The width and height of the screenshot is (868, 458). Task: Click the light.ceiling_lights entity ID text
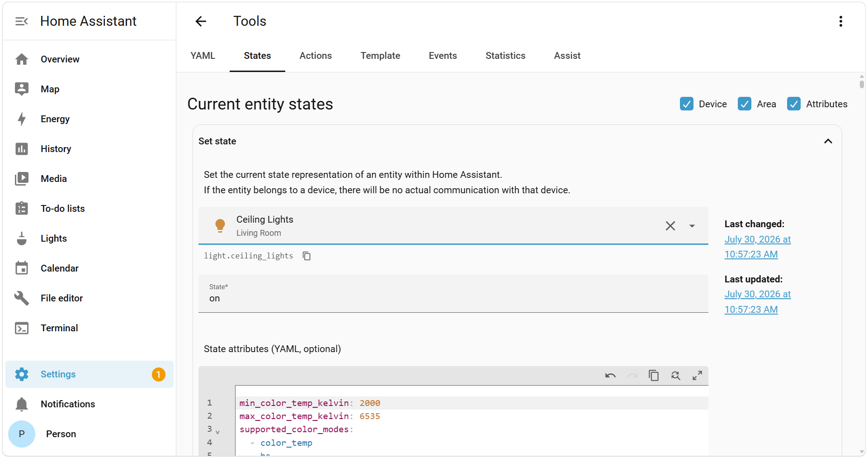click(x=248, y=256)
